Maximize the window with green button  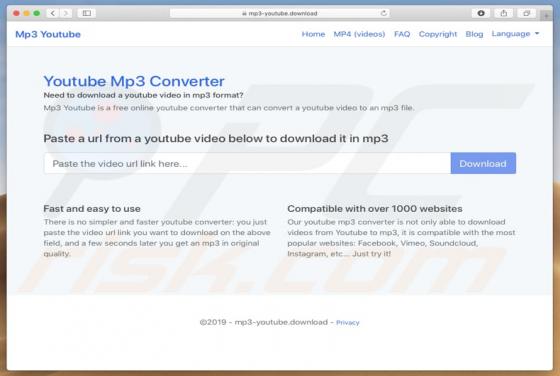37,13
